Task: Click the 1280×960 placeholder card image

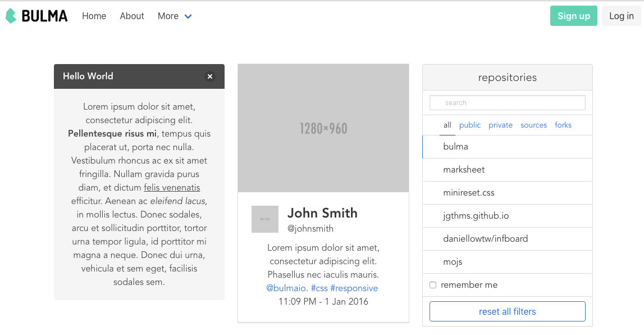Action: tap(323, 128)
